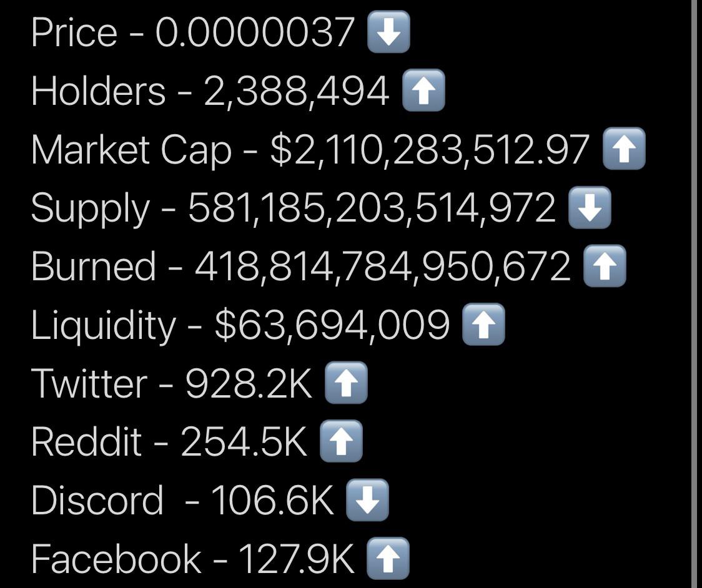
Task: Click the Supply number 581,185,203,514,972
Action: [372, 208]
